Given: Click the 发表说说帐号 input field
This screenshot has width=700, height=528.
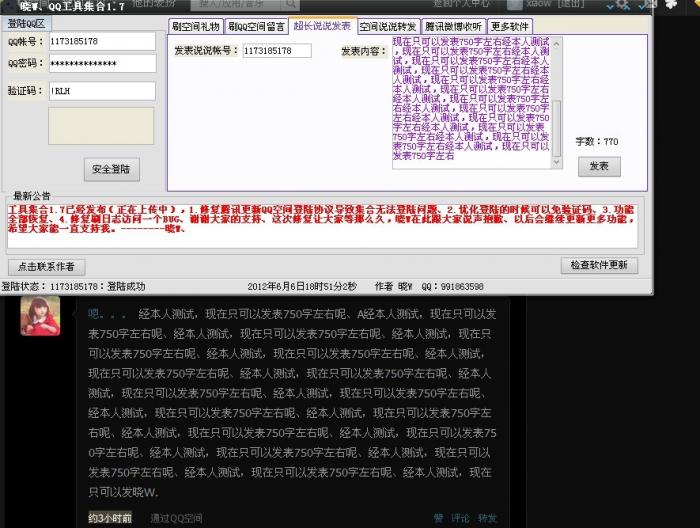Looking at the screenshot, I should pyautogui.click(x=277, y=51).
